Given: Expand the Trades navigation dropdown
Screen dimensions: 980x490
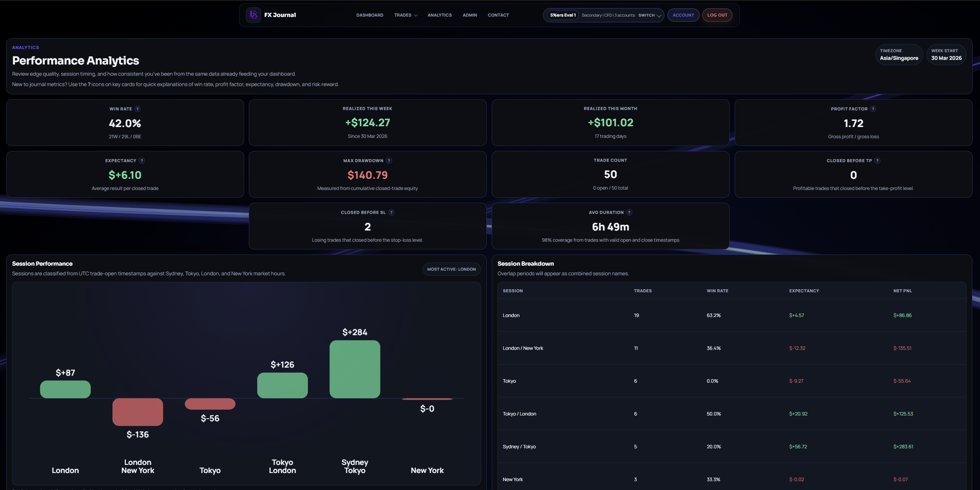Looking at the screenshot, I should pos(406,15).
